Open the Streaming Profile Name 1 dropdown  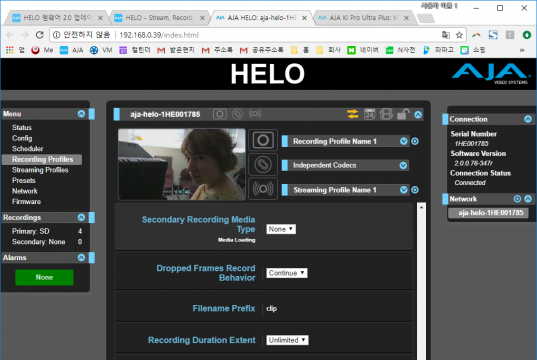click(404, 190)
